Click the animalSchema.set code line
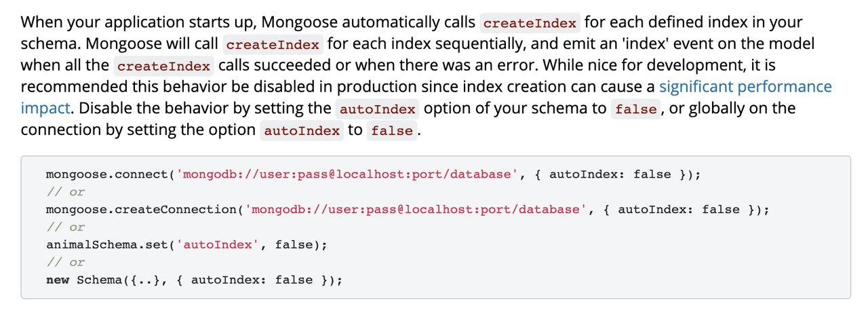This screenshot has width=868, height=312. 186,245
